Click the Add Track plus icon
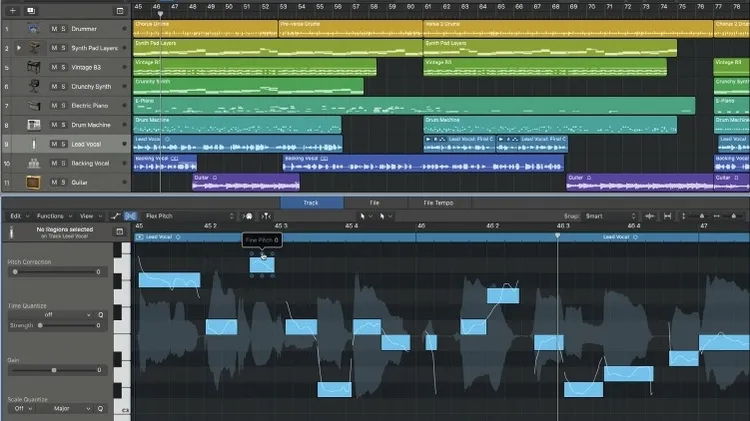 pos(11,10)
